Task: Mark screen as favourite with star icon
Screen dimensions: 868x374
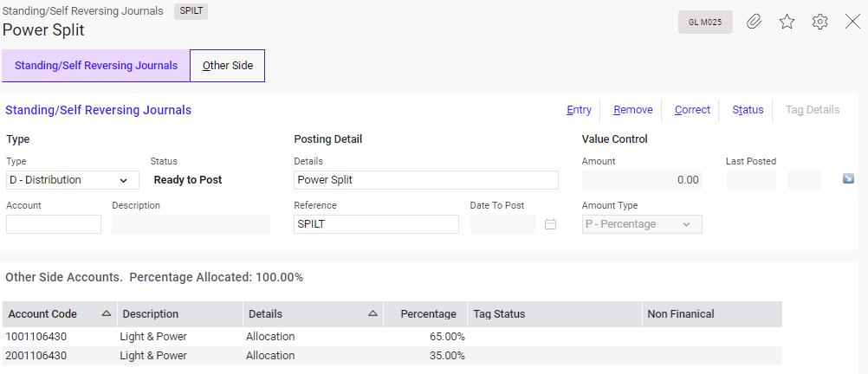Action: 787,23
